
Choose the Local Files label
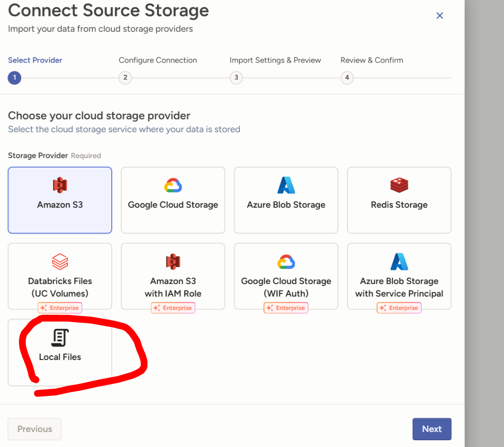point(60,357)
